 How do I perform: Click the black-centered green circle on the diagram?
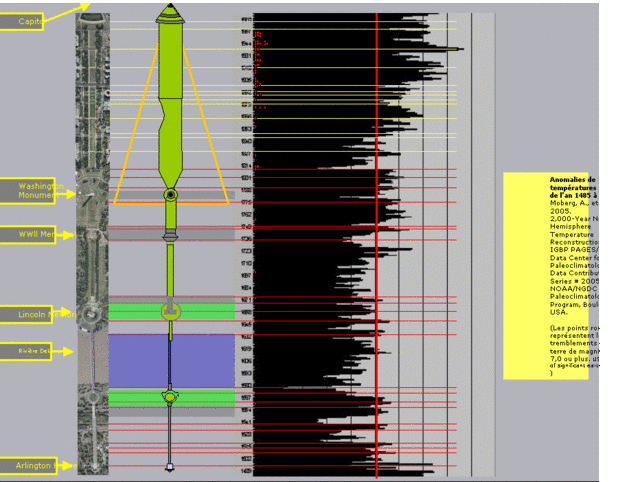pos(170,195)
